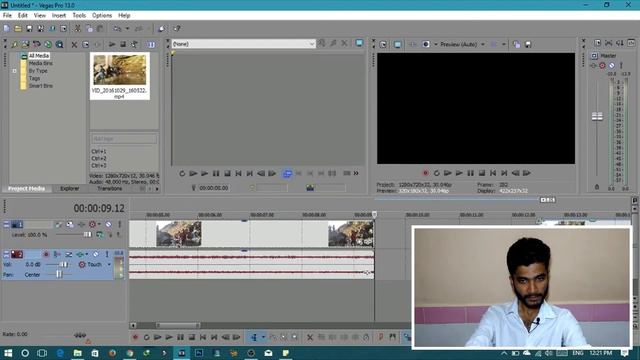The width and height of the screenshot is (640, 360).
Task: Pause playback in the trimmer transport
Action: pyautogui.click(x=216, y=173)
